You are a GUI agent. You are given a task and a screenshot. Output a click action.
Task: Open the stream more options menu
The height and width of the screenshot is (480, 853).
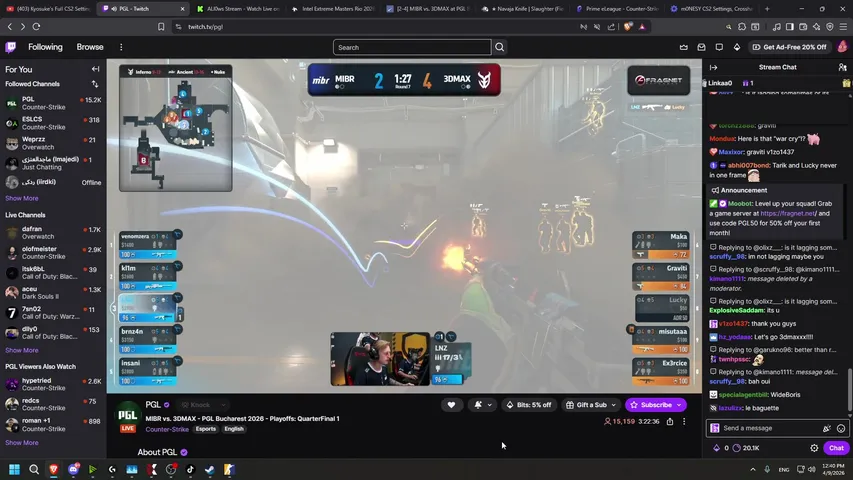click(x=684, y=421)
